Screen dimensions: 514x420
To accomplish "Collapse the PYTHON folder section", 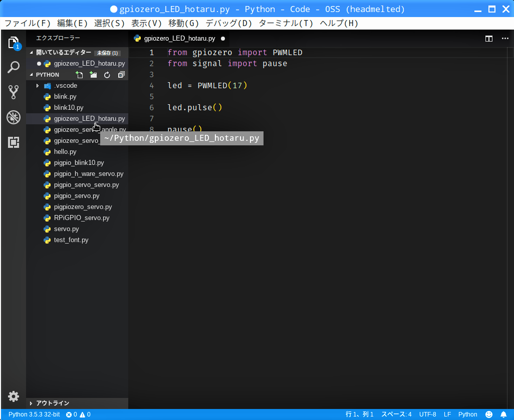I will (32, 75).
